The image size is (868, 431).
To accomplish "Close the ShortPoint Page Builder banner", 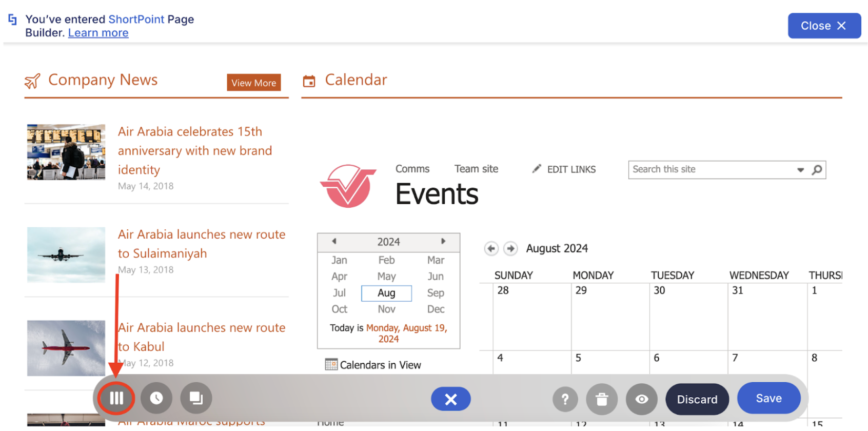I will pos(824,26).
